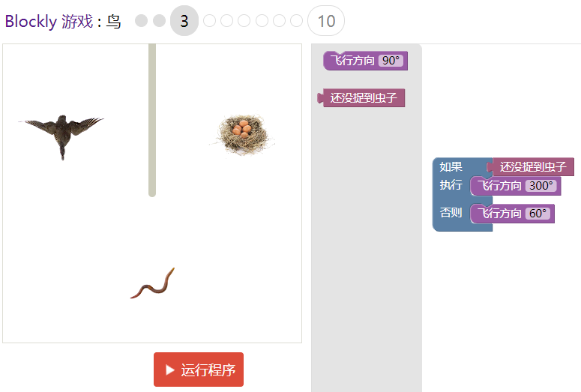Open the 90° angle field in toolbox
The height and width of the screenshot is (392, 581).
(391, 61)
